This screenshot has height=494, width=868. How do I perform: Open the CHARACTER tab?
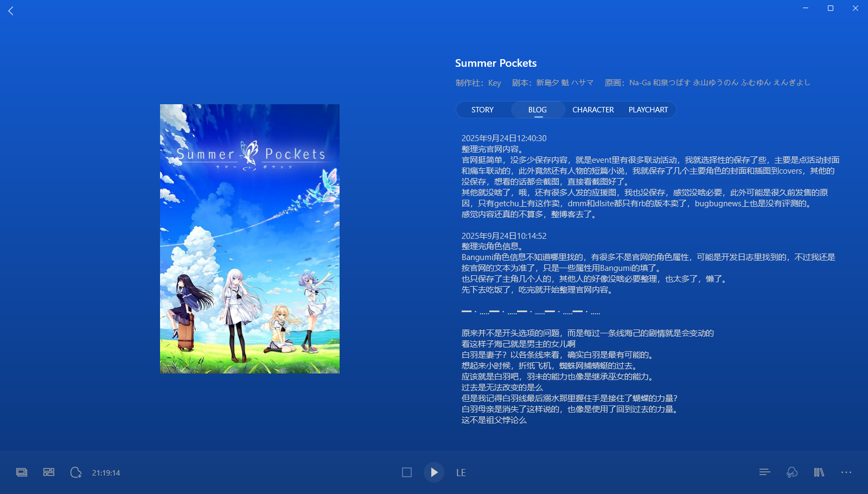click(593, 110)
